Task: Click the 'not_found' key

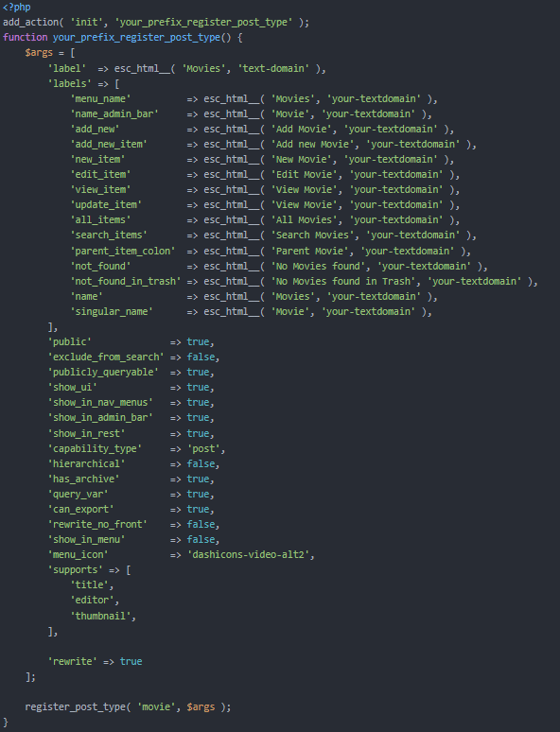Action: click(100, 266)
